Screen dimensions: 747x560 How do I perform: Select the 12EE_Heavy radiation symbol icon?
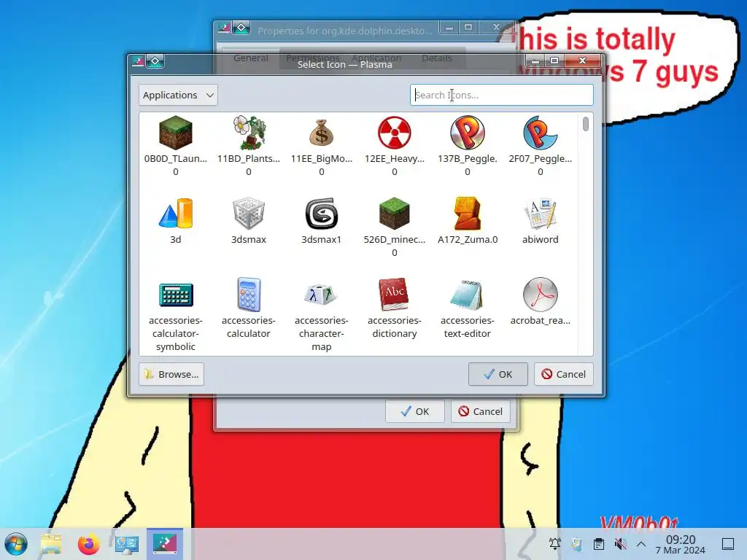pyautogui.click(x=395, y=133)
